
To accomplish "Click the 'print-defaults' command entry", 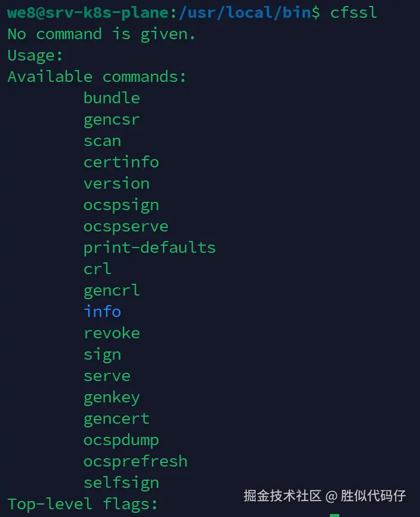I will [149, 248].
